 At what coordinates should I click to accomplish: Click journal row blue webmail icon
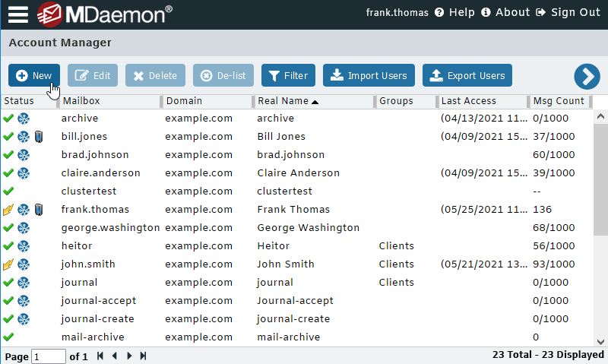24,282
